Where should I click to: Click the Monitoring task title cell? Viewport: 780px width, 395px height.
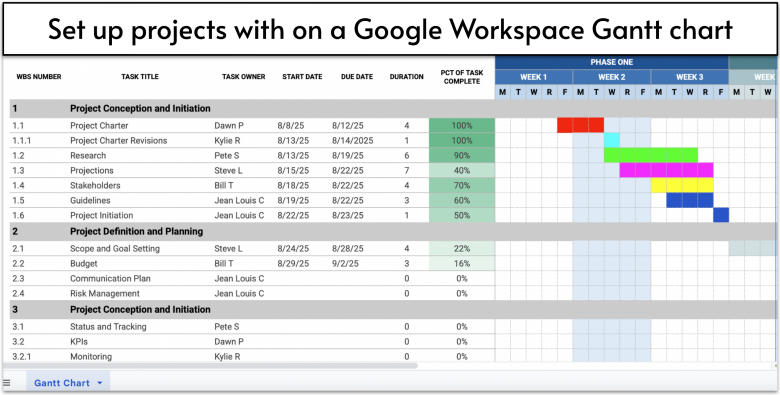91,356
